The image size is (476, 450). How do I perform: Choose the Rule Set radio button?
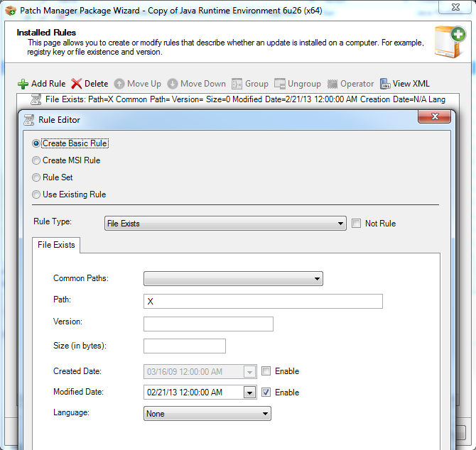coord(36,177)
